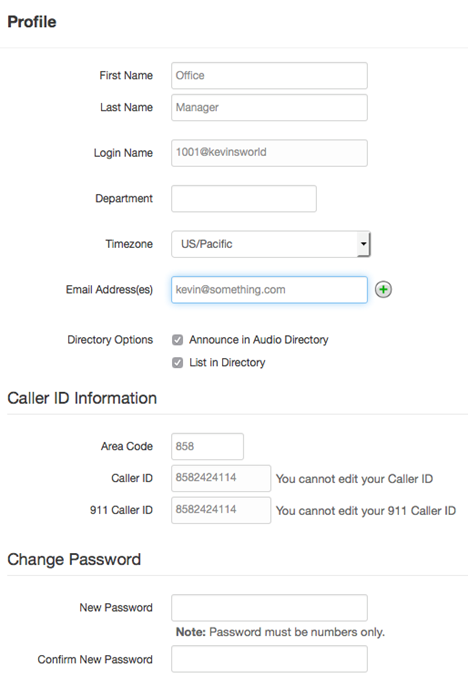Click the Caller ID Information heading
The height and width of the screenshot is (688, 468).
(x=82, y=398)
